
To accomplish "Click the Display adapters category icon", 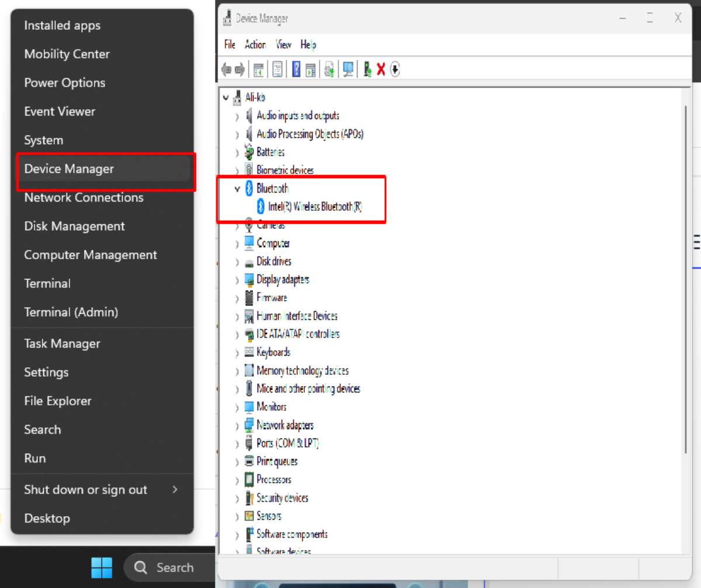I will 249,280.
